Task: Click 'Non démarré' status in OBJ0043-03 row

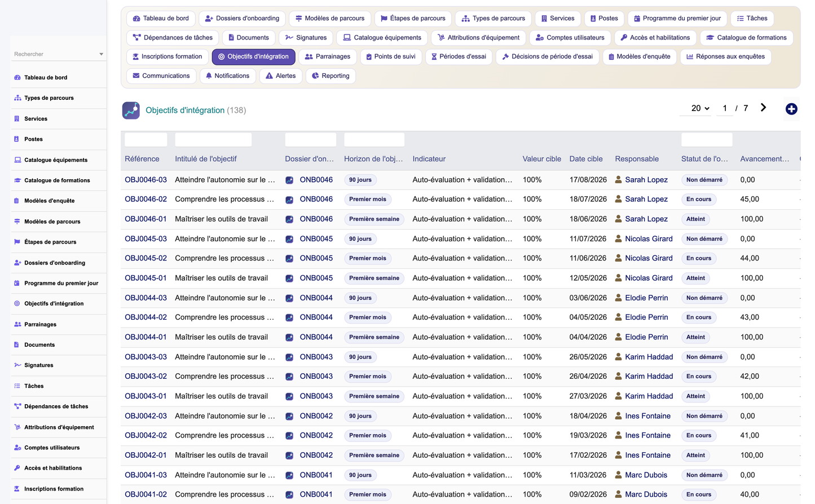Action: coord(704,357)
